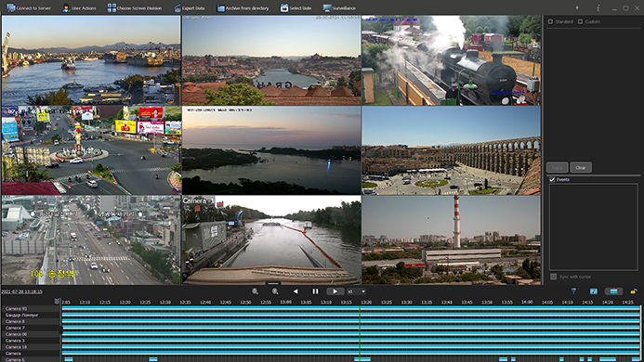Open the User Actions menu
This screenshot has width=644, height=362.
click(x=79, y=7)
